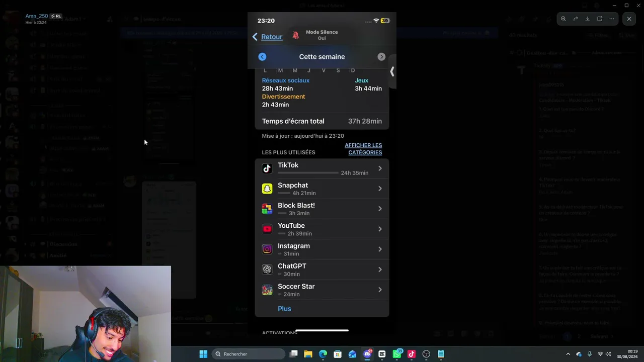Click the microphone tray icon

pyautogui.click(x=589, y=354)
